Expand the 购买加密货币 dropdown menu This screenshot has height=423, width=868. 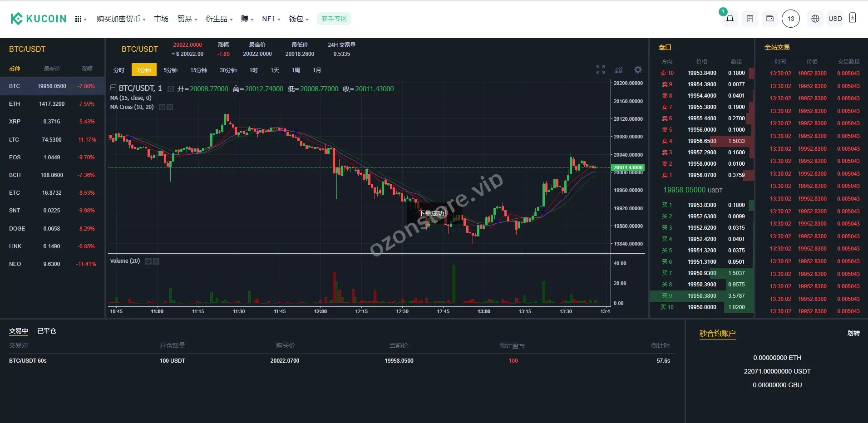click(x=121, y=19)
